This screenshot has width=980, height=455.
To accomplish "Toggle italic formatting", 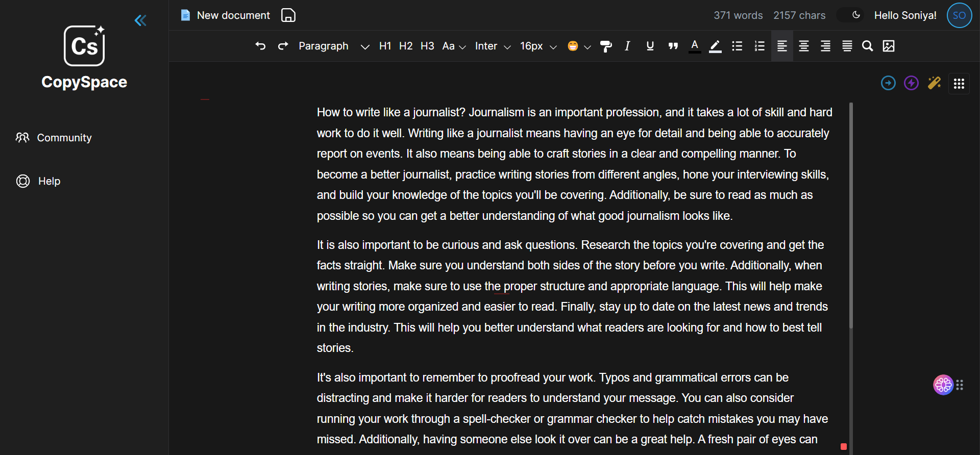I will click(627, 46).
